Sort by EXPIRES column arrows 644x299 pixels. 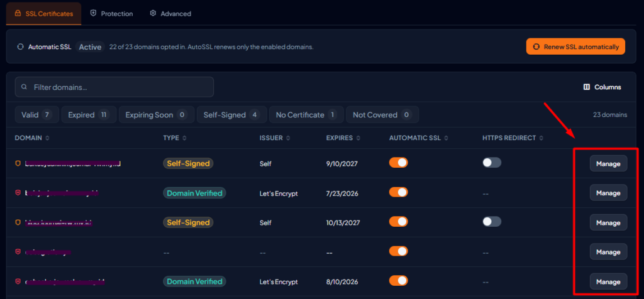358,138
